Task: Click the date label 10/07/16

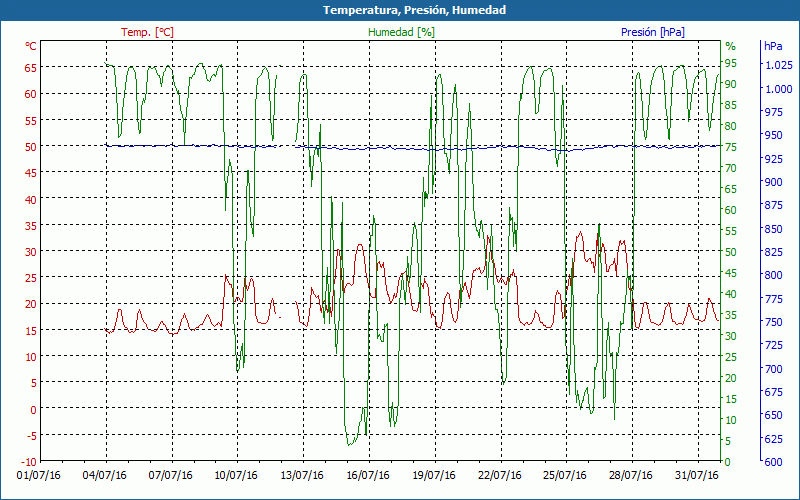Action: click(x=236, y=475)
